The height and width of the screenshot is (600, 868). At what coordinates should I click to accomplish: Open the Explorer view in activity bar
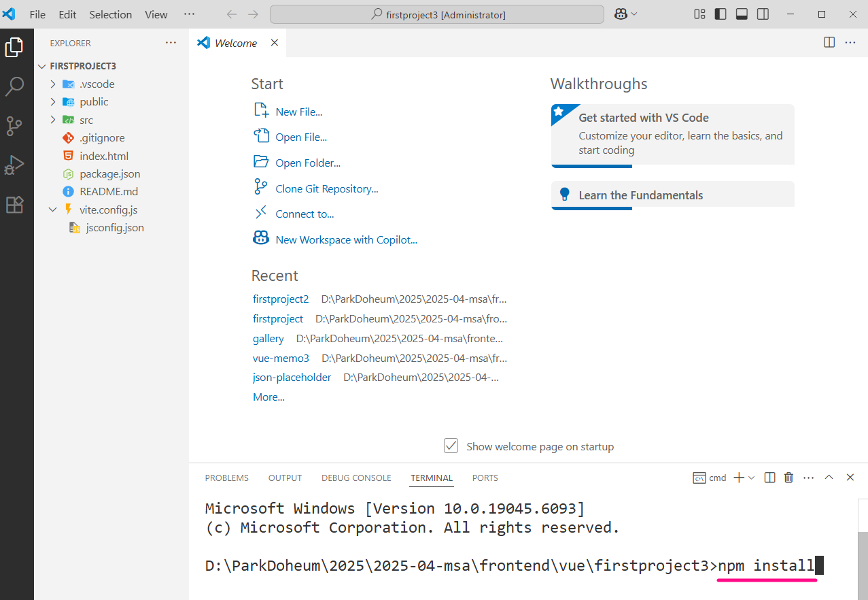click(x=14, y=47)
